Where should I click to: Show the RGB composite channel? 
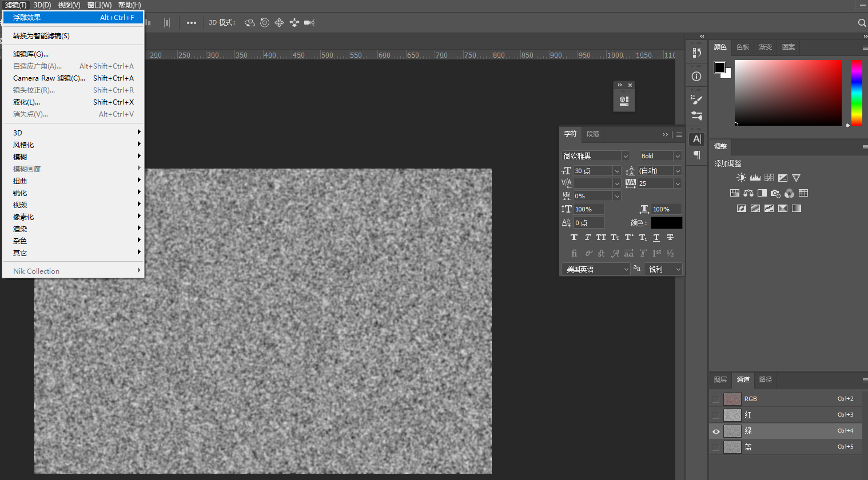(716, 399)
